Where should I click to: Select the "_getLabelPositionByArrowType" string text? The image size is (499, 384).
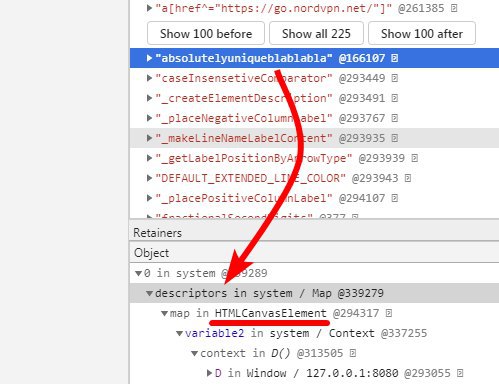(254, 158)
